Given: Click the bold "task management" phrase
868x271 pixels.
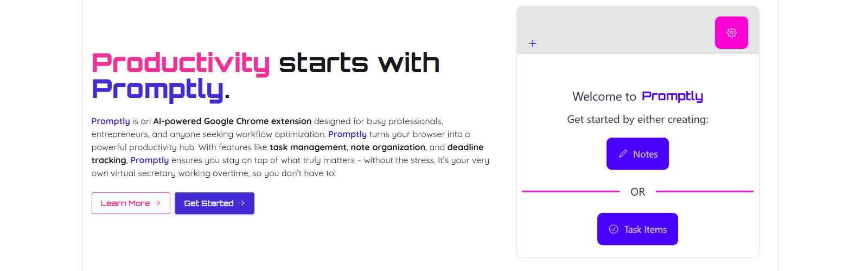Looking at the screenshot, I should click(x=308, y=147).
